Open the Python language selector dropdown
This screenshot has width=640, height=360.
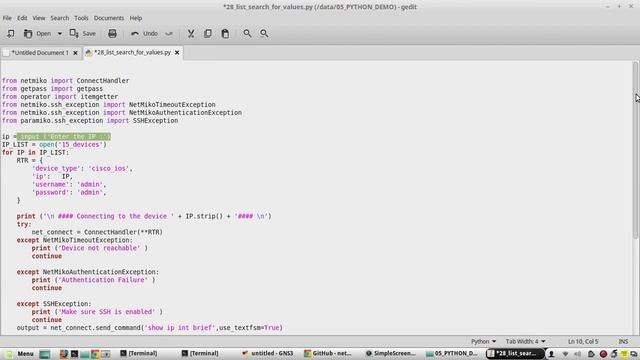tap(483, 341)
